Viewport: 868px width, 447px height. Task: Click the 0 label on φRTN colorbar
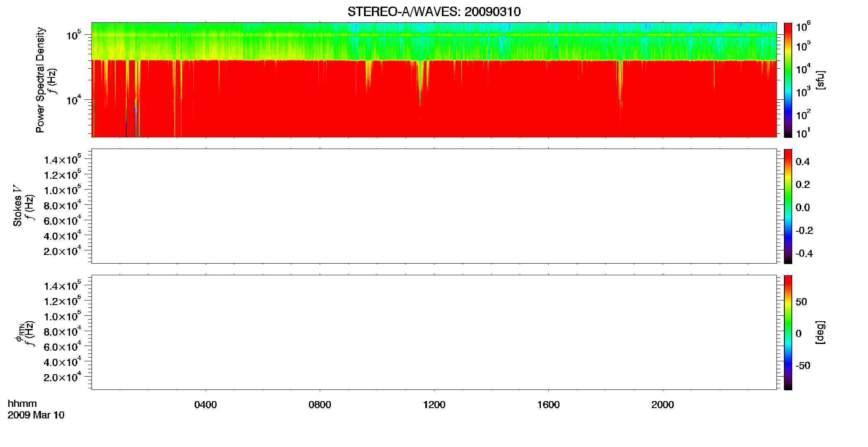click(798, 334)
